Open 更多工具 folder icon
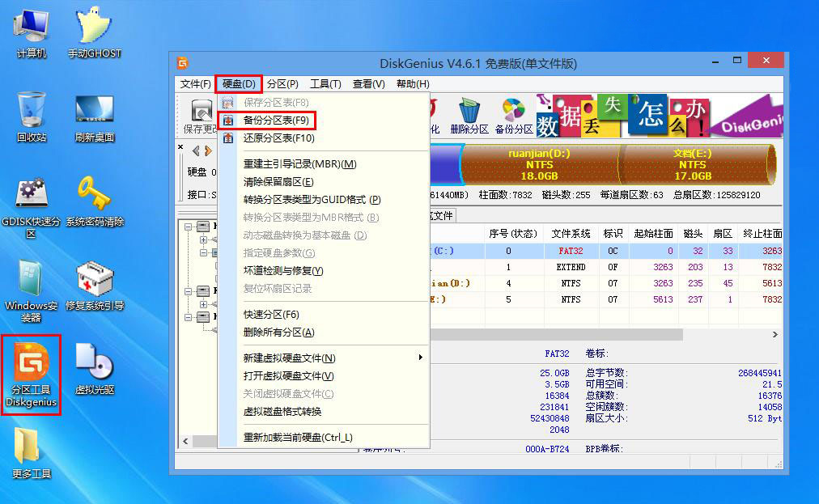The image size is (819, 504). [32, 453]
